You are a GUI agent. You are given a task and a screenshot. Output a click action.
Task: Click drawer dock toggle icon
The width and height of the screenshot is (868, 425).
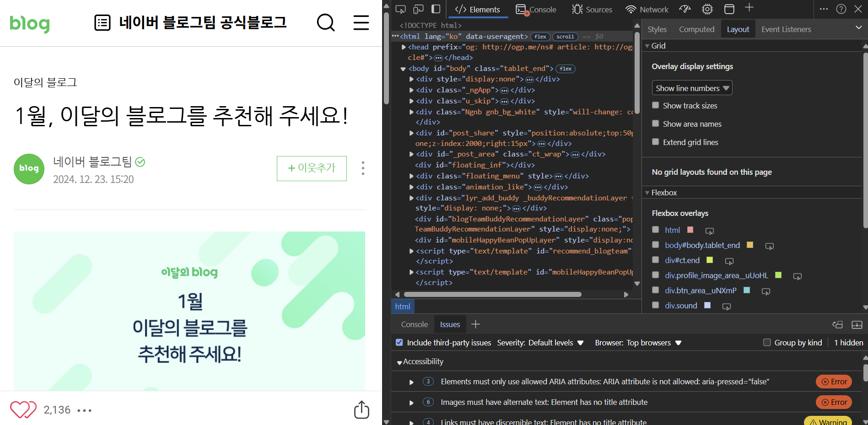point(838,324)
